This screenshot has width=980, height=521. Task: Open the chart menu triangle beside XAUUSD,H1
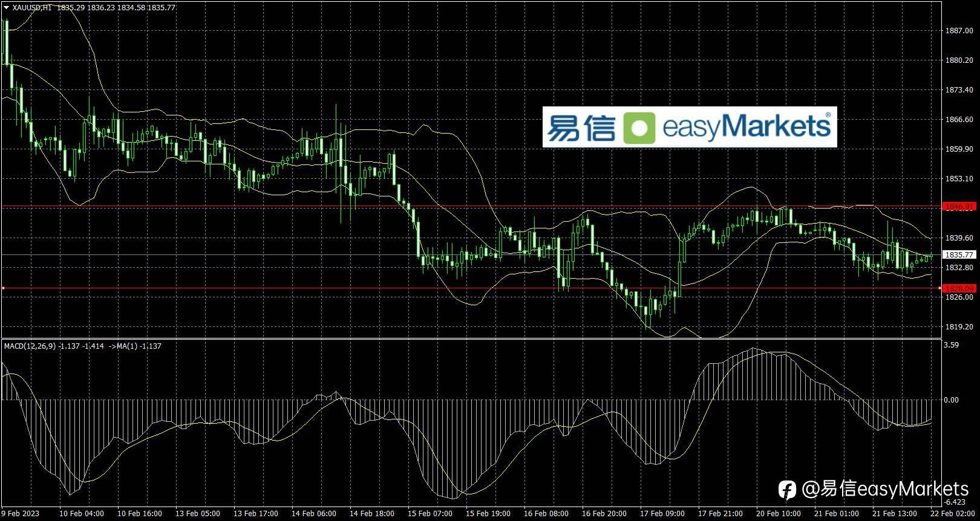(x=6, y=8)
